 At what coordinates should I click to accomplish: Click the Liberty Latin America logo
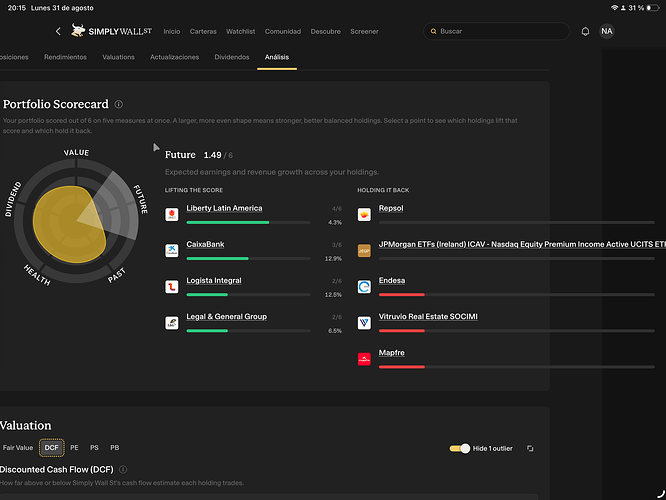172,215
